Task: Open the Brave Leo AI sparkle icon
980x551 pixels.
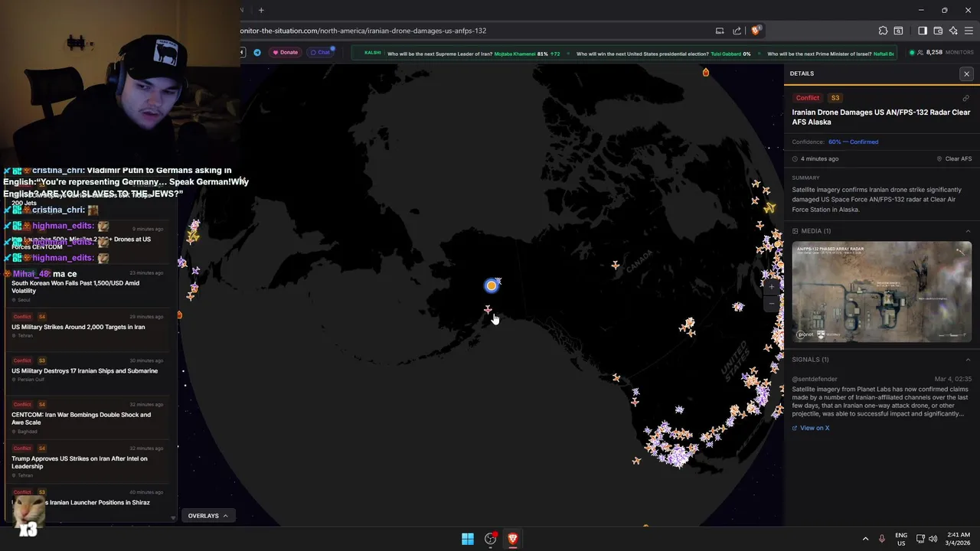Action: click(x=953, y=31)
